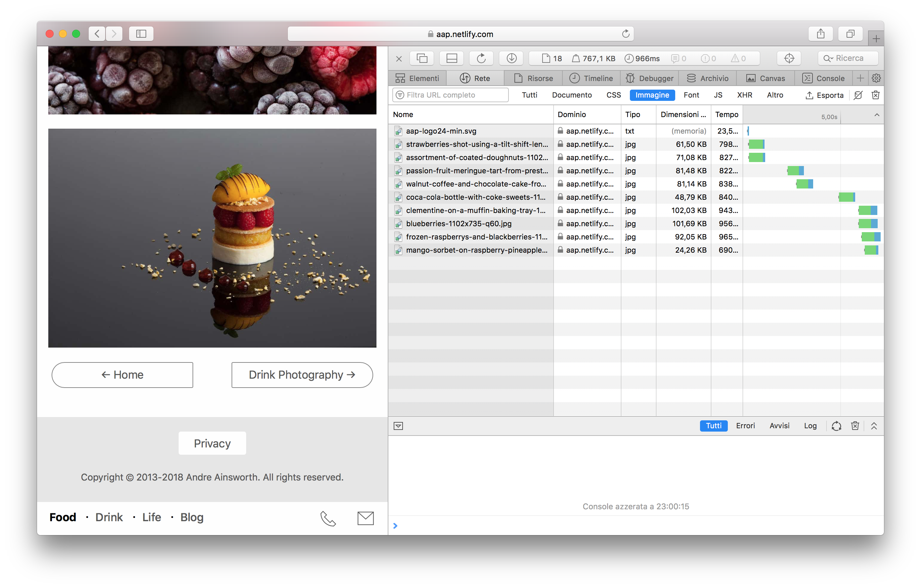
Task: Open the Web Inspector settings gear
Action: click(876, 78)
